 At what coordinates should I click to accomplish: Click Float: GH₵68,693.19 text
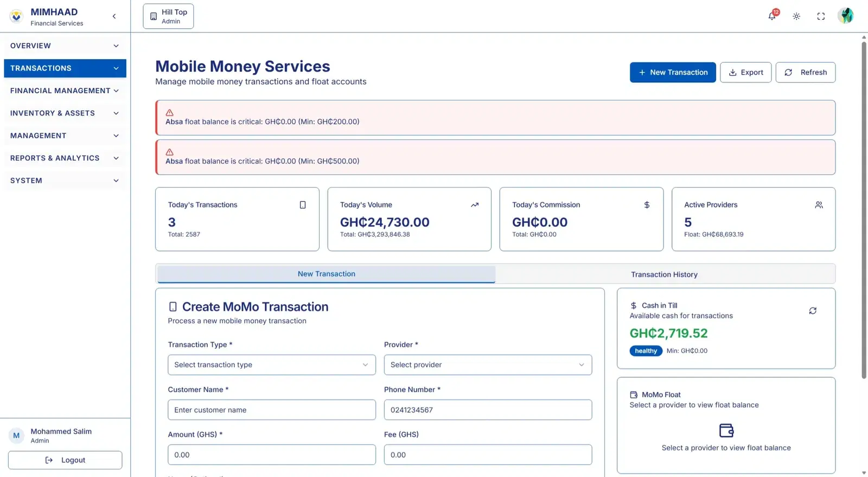(714, 235)
